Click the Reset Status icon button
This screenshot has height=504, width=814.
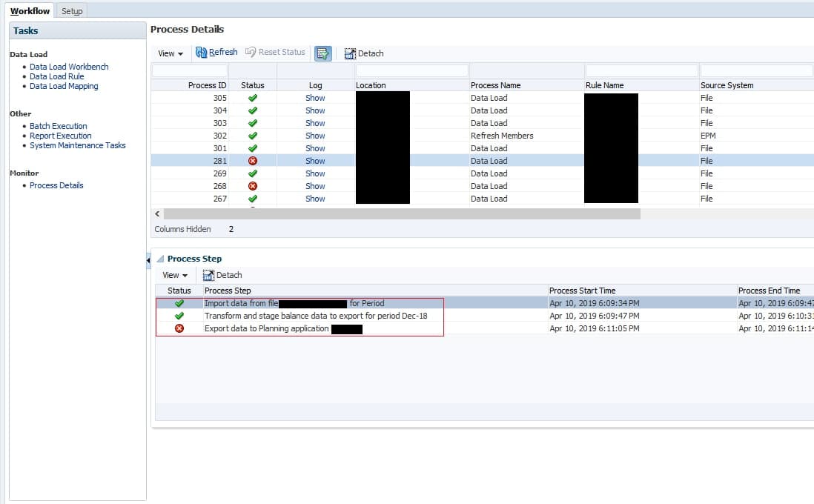click(275, 52)
